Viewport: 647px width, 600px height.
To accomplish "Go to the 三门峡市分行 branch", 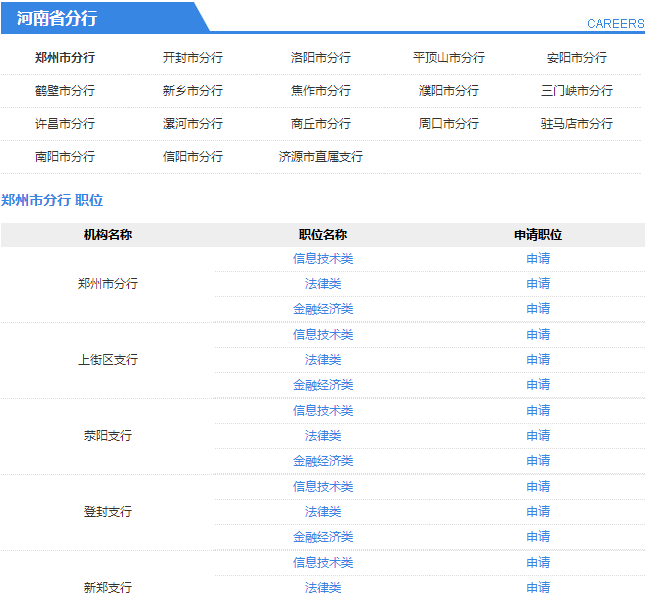I will click(577, 91).
